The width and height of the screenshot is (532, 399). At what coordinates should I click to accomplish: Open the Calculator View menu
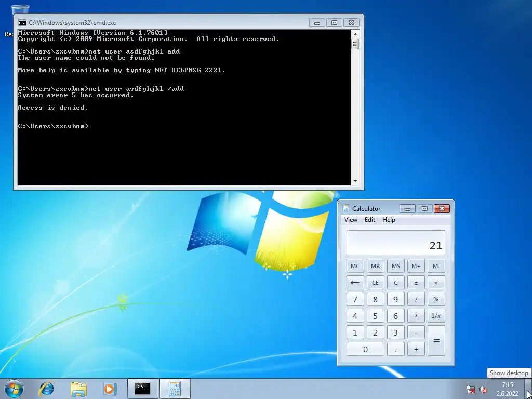pyautogui.click(x=351, y=220)
